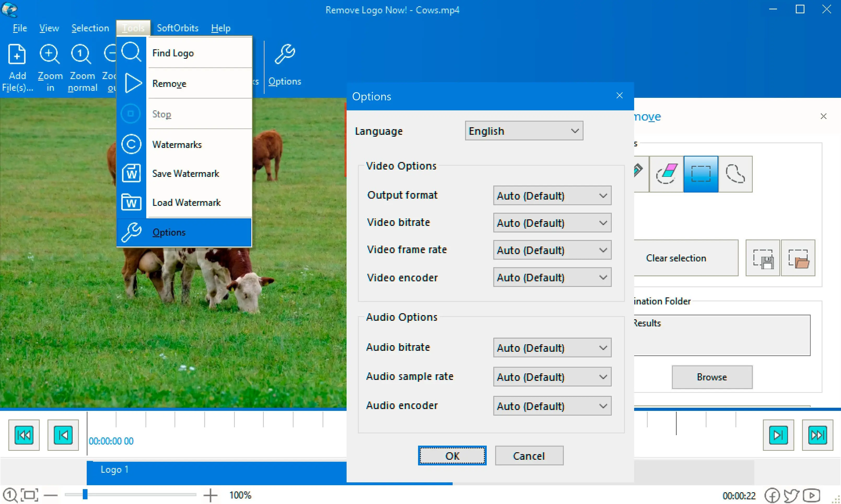Screen dimensions: 841x504
Task: Click the Watermarks menu entry
Action: point(177,144)
